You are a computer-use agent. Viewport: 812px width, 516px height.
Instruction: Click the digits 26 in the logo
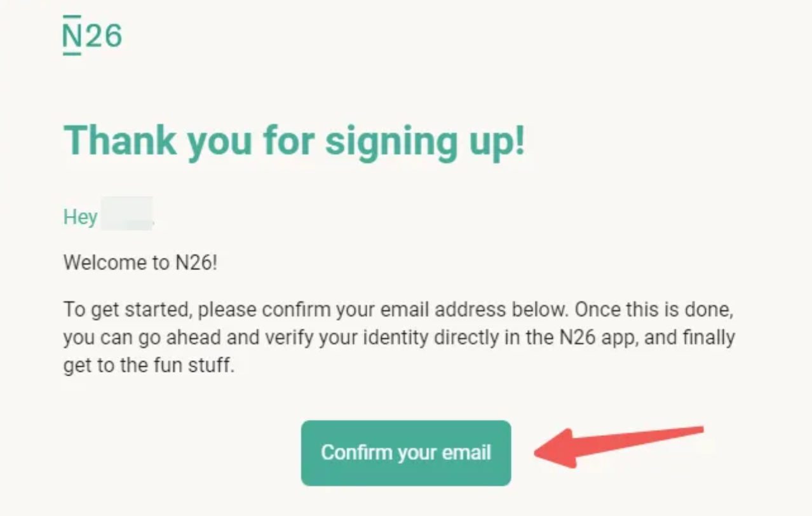pos(103,36)
